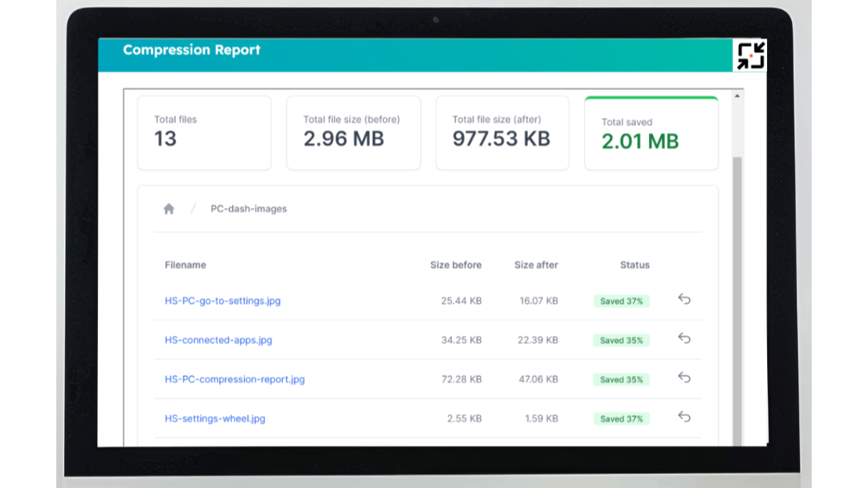868x488 pixels.
Task: Click the Filename column header
Action: pyautogui.click(x=185, y=265)
